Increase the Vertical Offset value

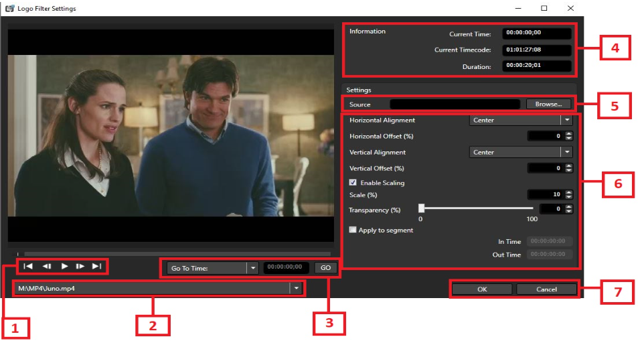tap(569, 165)
